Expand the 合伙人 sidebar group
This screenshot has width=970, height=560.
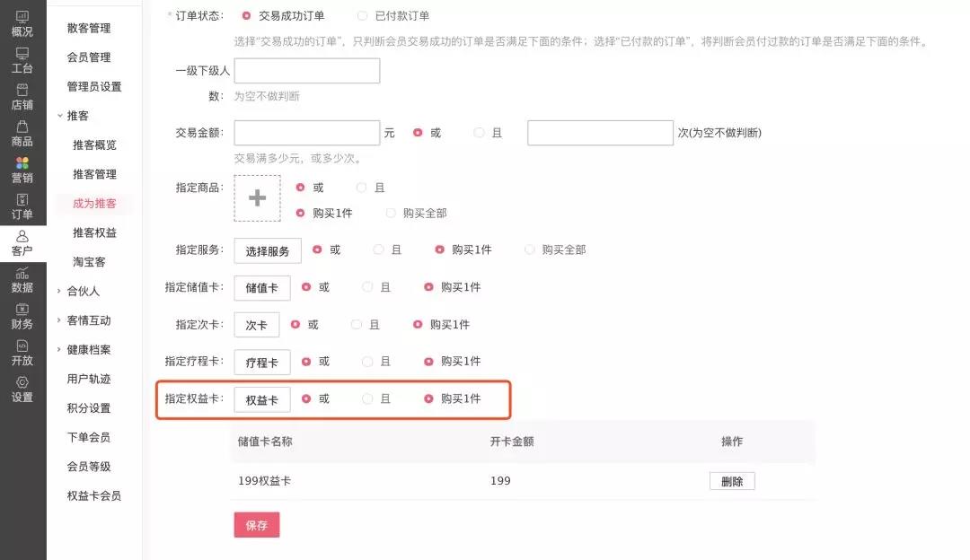click(59, 291)
